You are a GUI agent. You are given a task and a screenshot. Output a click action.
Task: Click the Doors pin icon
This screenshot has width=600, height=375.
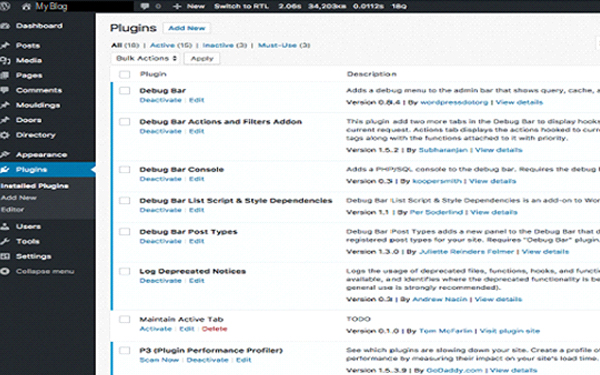pyautogui.click(x=5, y=120)
